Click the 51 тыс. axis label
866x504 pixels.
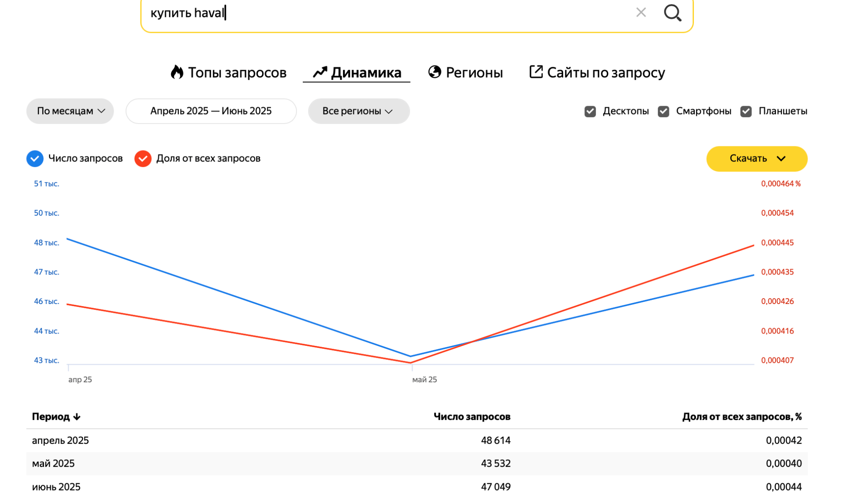pyautogui.click(x=47, y=184)
